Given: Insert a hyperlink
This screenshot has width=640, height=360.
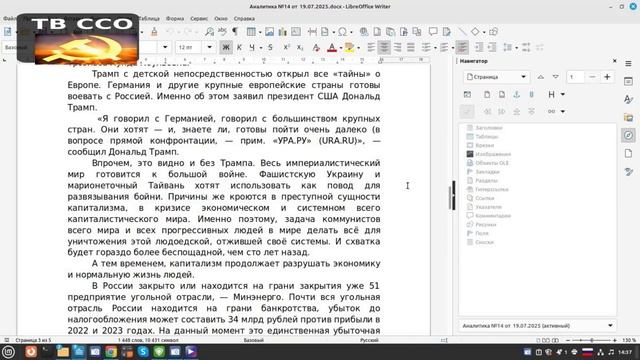Looking at the screenshot, I should [364, 31].
